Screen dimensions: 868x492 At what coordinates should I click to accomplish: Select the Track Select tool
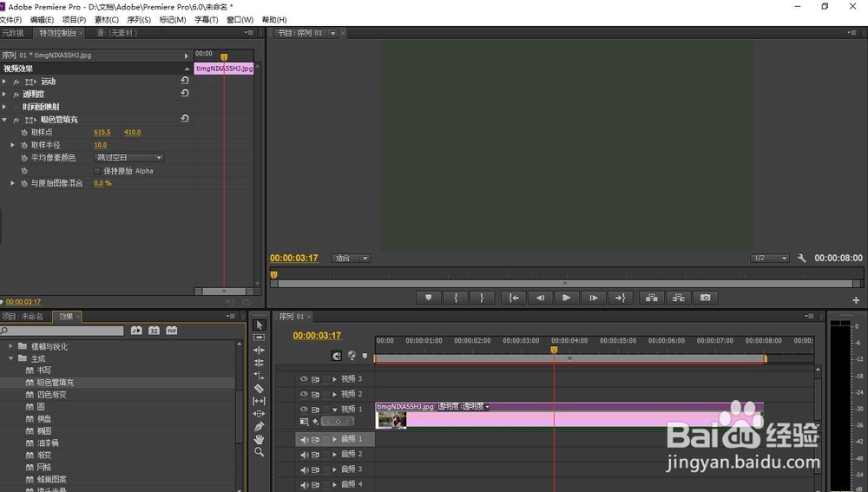[259, 337]
